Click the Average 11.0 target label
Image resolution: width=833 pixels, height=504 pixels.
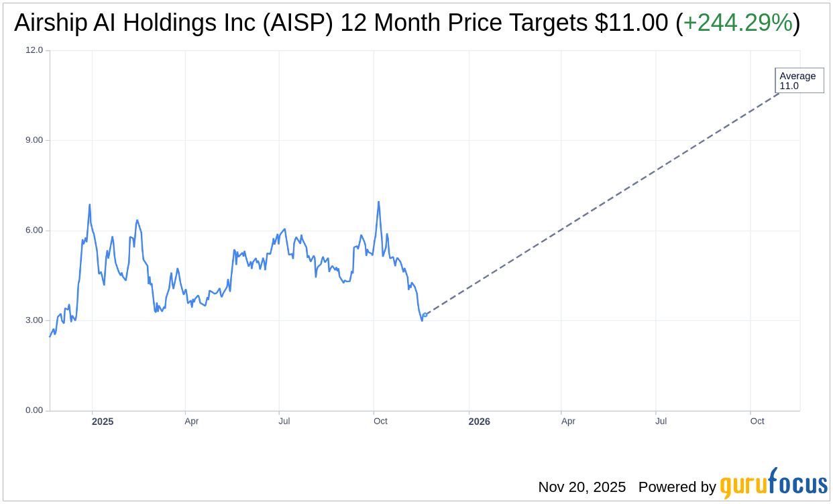pos(799,80)
